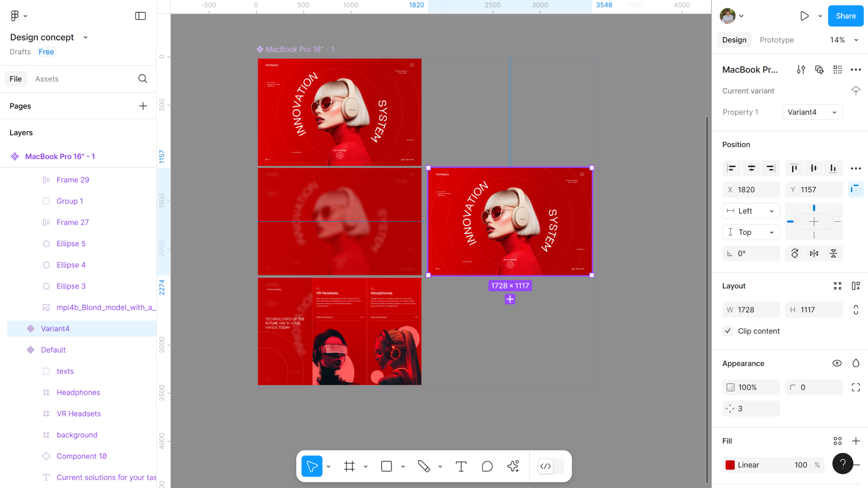This screenshot has height=488, width=868.
Task: Select the Comment tool
Action: coord(487,466)
